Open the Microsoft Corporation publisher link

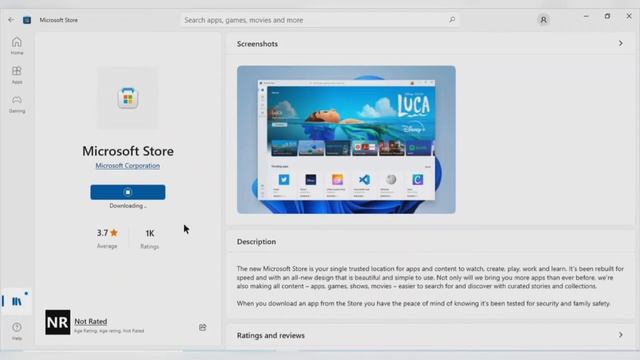(x=128, y=166)
